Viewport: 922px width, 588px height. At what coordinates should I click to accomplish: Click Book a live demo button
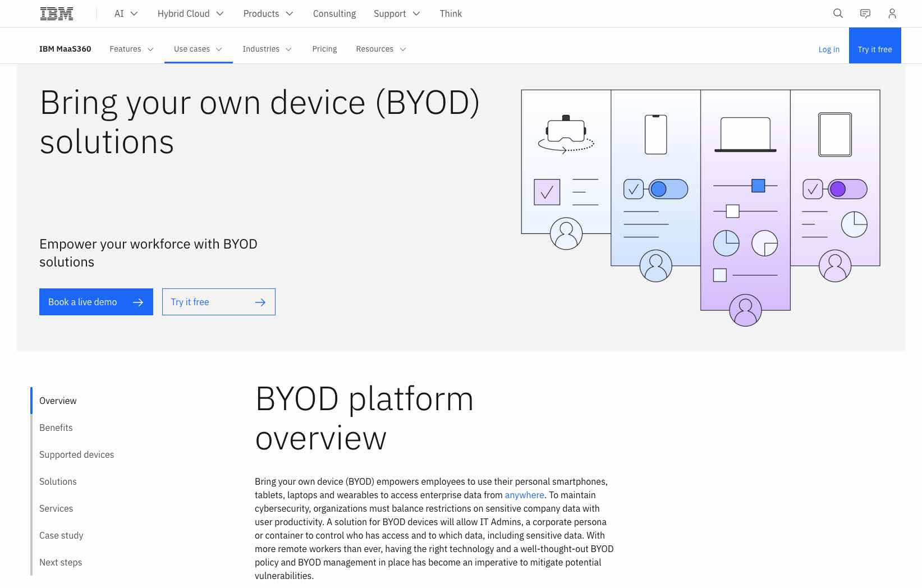pos(96,302)
